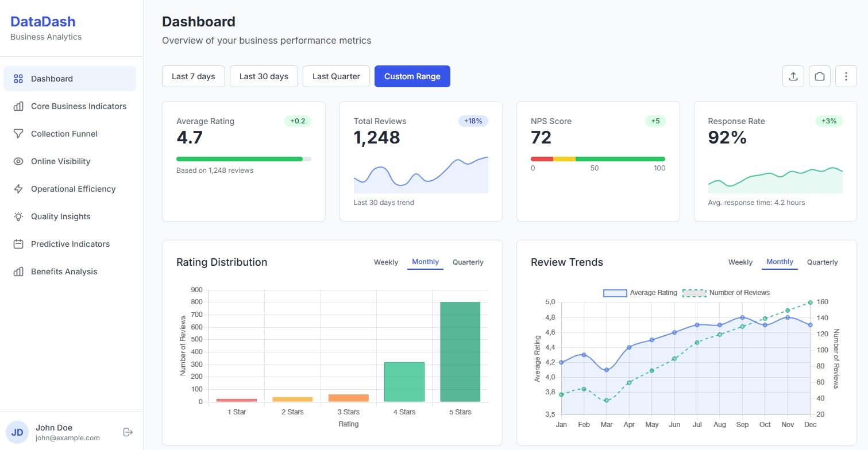
Task: Select Last 7 days range
Action: [194, 76]
